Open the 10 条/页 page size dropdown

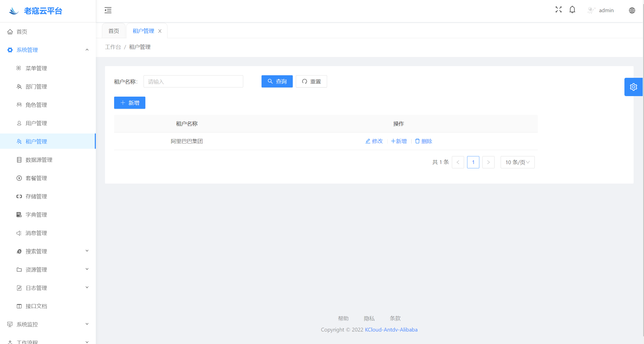click(x=517, y=162)
